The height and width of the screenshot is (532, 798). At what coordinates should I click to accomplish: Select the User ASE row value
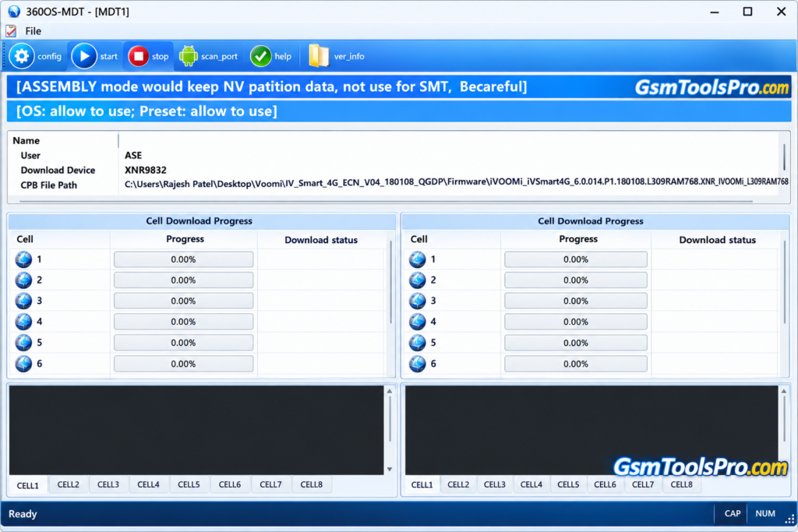click(133, 155)
